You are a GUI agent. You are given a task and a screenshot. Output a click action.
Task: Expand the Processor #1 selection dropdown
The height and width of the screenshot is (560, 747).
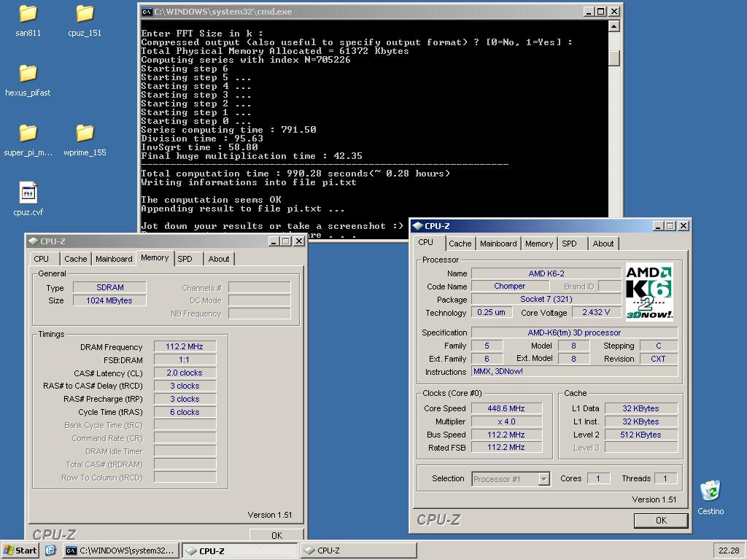click(543, 479)
